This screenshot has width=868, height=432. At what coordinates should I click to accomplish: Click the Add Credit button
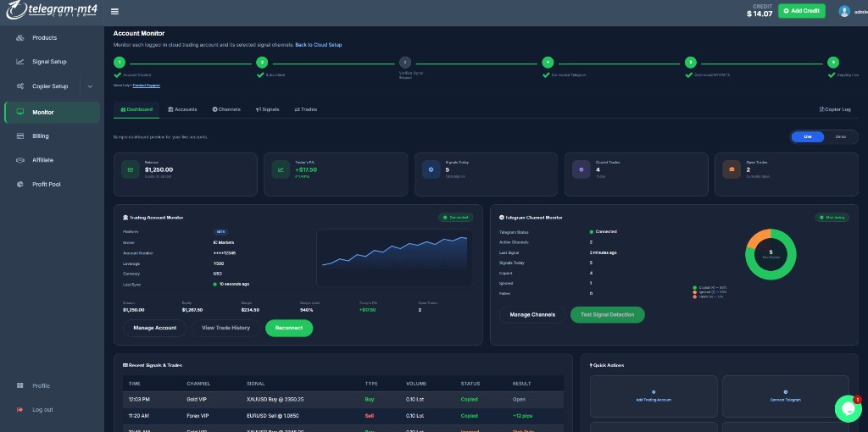(x=802, y=11)
